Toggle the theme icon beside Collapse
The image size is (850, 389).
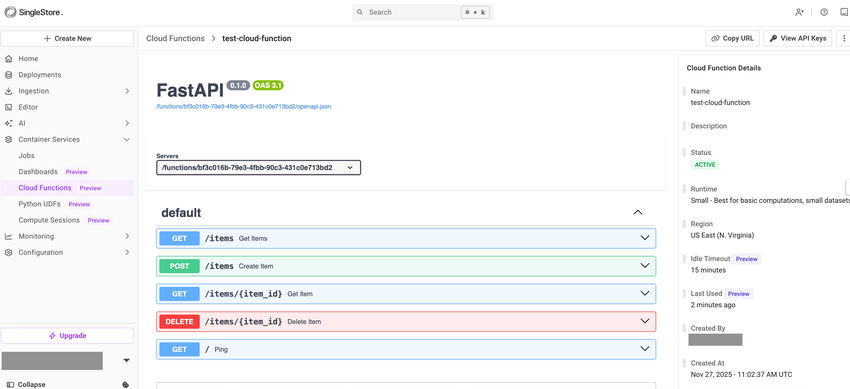126,385
